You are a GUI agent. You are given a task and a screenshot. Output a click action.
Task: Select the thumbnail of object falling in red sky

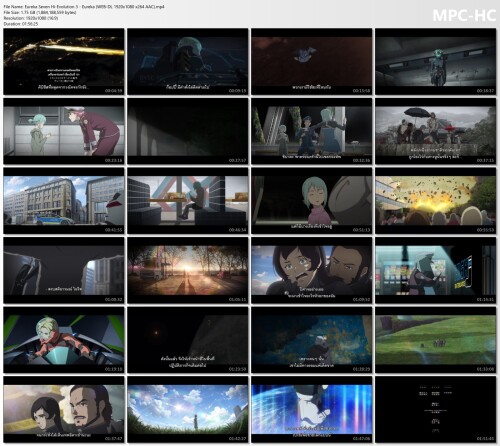pyautogui.click(x=312, y=62)
